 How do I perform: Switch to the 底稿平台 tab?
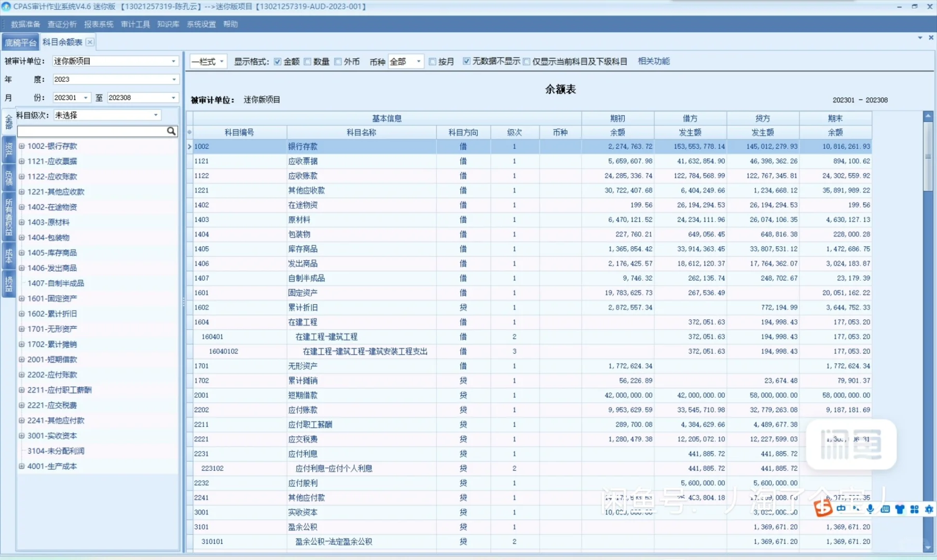coord(20,41)
